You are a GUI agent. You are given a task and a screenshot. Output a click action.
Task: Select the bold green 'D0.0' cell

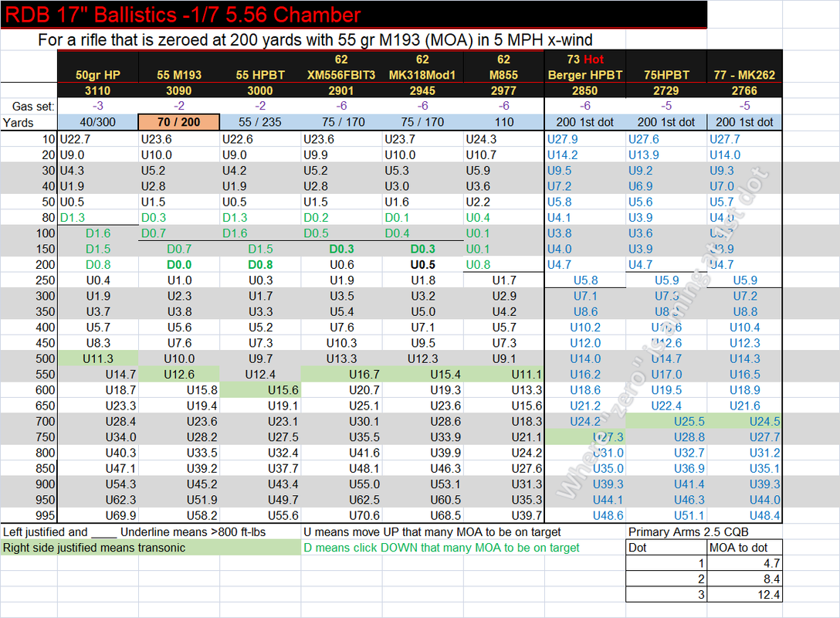[x=179, y=265]
